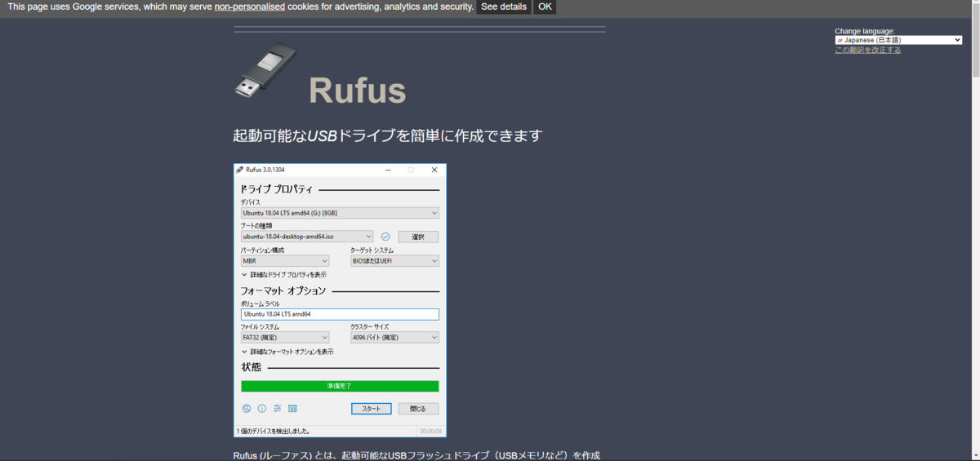980x461 pixels.
Task: Open the language globe icon in Rufus window
Action: click(x=247, y=409)
